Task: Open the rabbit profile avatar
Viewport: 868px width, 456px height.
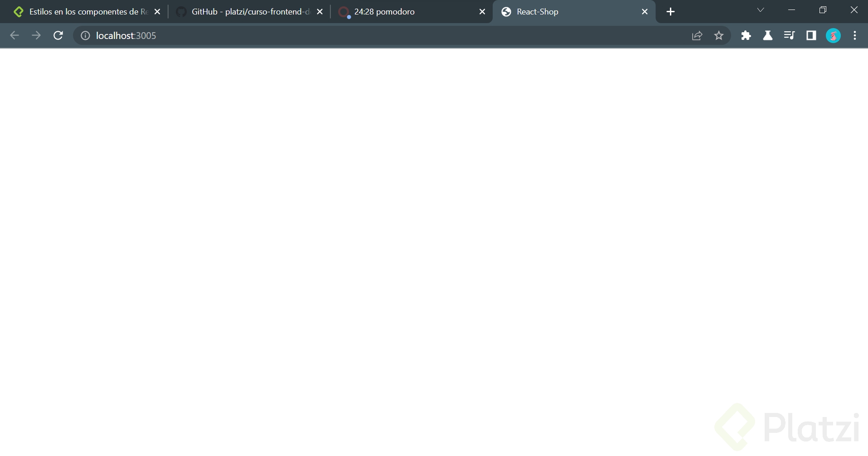Action: click(x=833, y=35)
